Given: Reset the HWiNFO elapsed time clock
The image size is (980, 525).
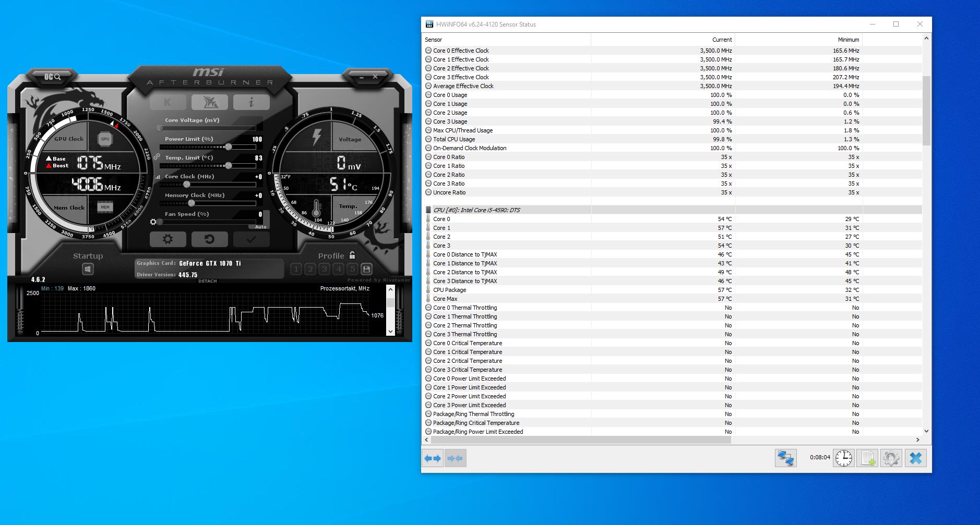Looking at the screenshot, I should click(844, 458).
